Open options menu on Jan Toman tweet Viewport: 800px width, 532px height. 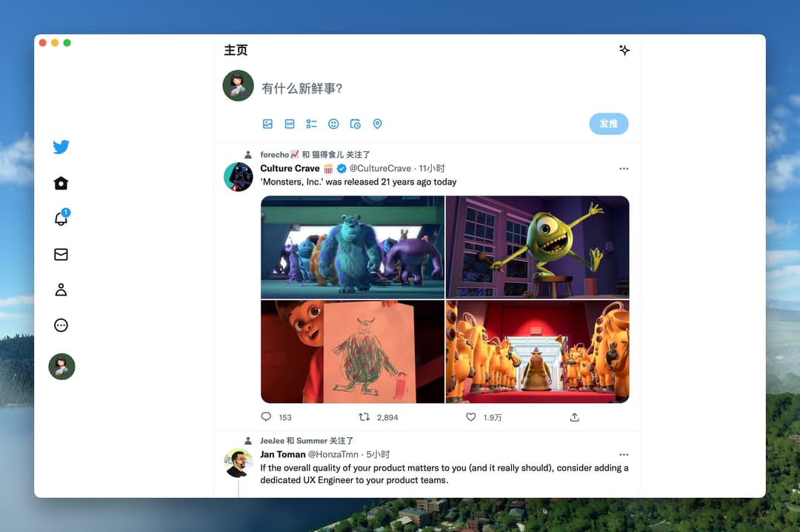click(624, 454)
